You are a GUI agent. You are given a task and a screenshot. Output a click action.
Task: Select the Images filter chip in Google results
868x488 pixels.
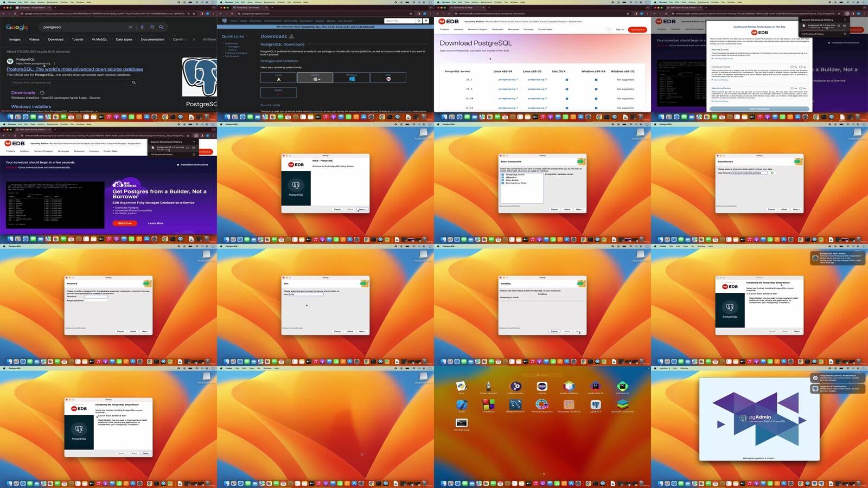(x=15, y=39)
